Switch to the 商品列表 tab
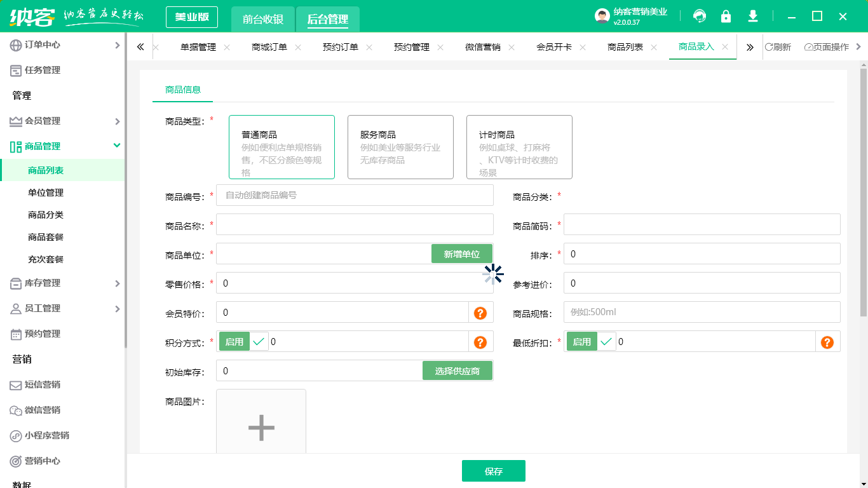868x488 pixels. click(625, 46)
